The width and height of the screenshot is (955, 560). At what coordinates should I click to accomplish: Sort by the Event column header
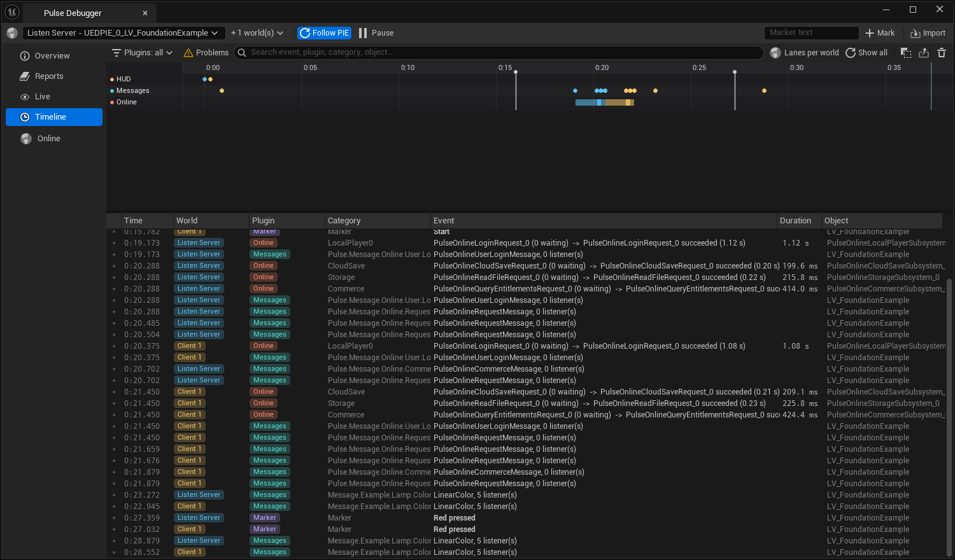pyautogui.click(x=604, y=221)
